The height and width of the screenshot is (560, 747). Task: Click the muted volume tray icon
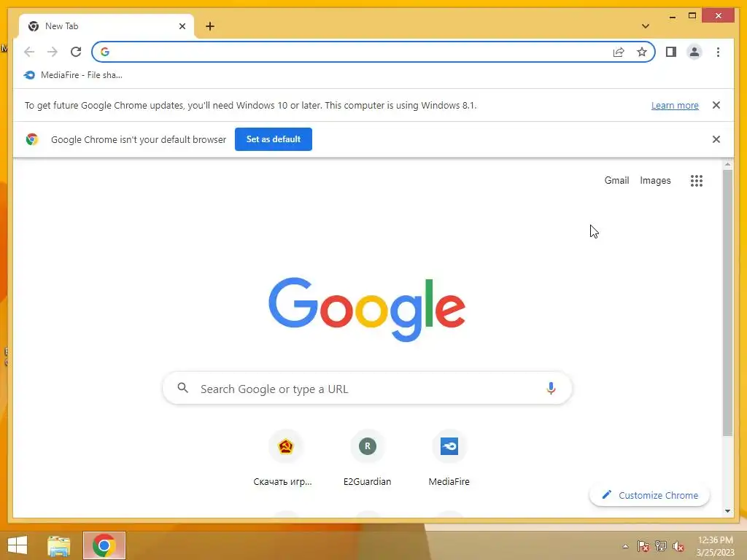(678, 546)
